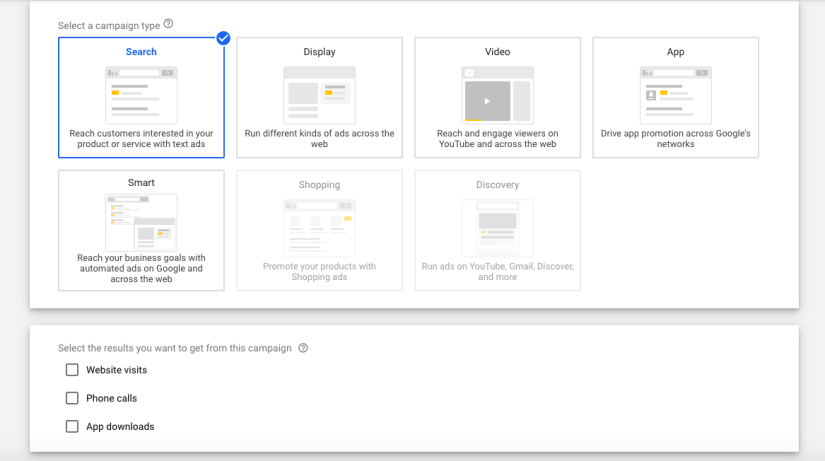Tick the Phone calls checkbox
Screen dimensions: 825x461
72,398
